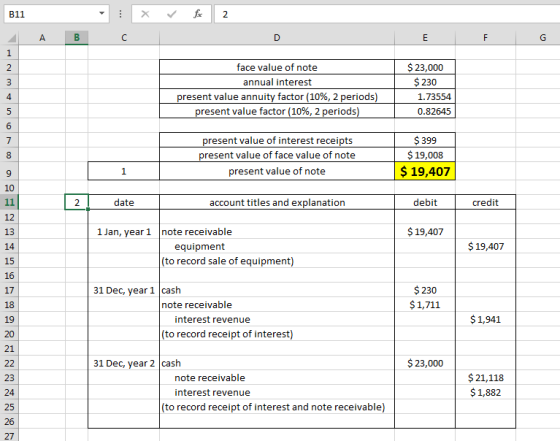Image resolution: width=560 pixels, height=441 pixels.
Task: Click debit $ 230 in row 17
Action: [x=425, y=290]
